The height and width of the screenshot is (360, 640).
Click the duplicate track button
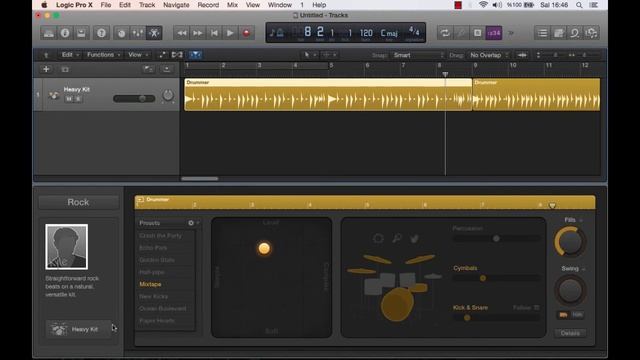tap(65, 69)
